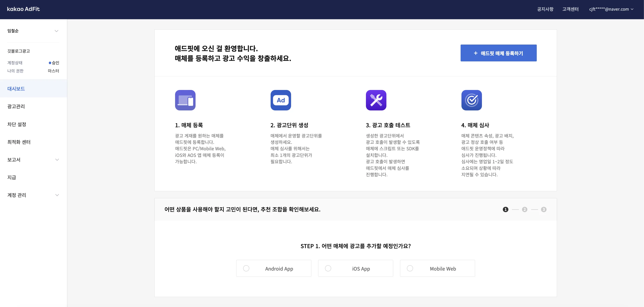The height and width of the screenshot is (307, 644).
Task: Open the 공지사항 link in header
Action: point(545,9)
